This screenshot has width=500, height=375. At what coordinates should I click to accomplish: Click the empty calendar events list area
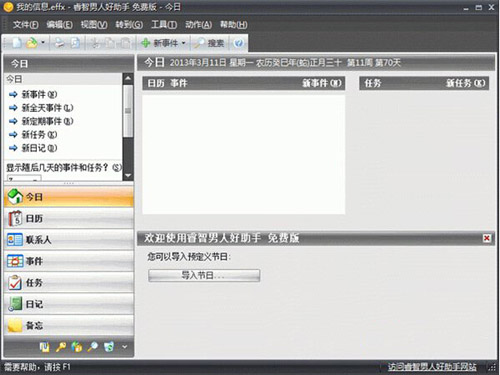[x=244, y=154]
